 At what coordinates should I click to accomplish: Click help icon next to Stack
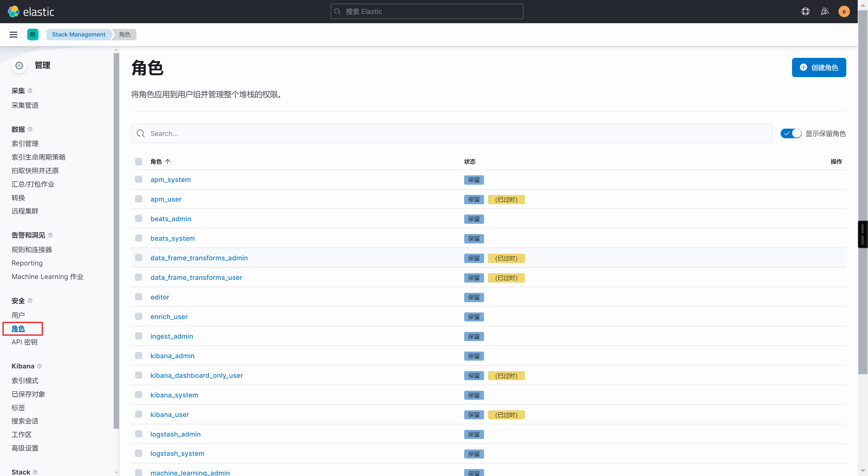(x=35, y=472)
